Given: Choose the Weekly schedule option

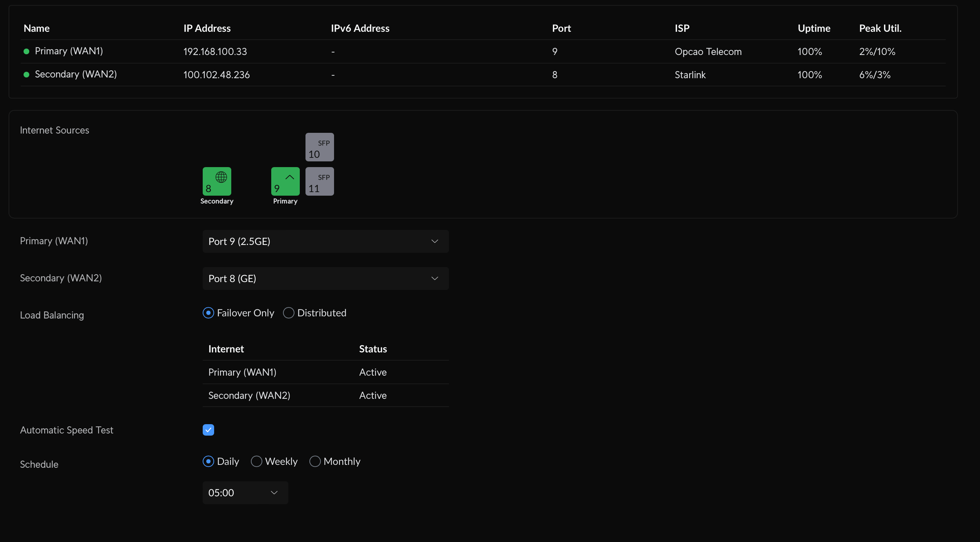Looking at the screenshot, I should coord(257,461).
